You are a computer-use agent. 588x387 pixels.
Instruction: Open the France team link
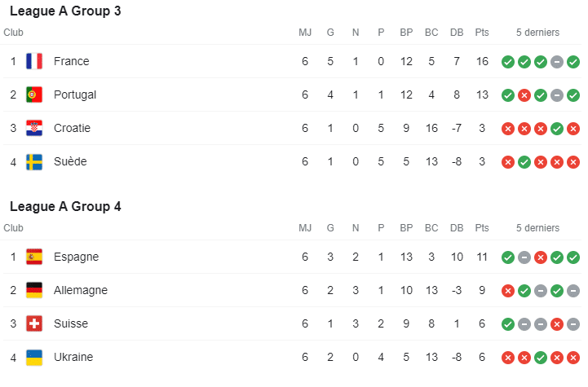pos(71,61)
